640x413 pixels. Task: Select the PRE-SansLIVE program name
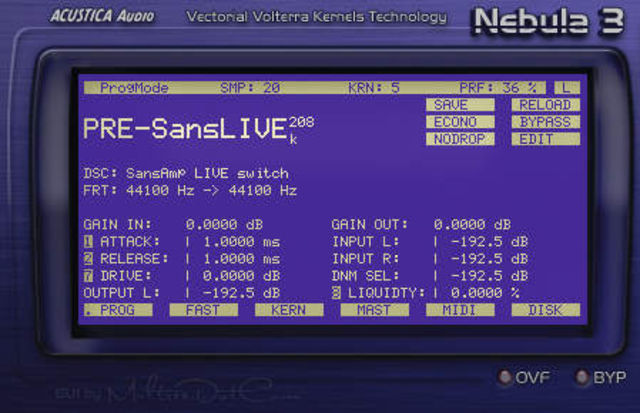[x=186, y=129]
